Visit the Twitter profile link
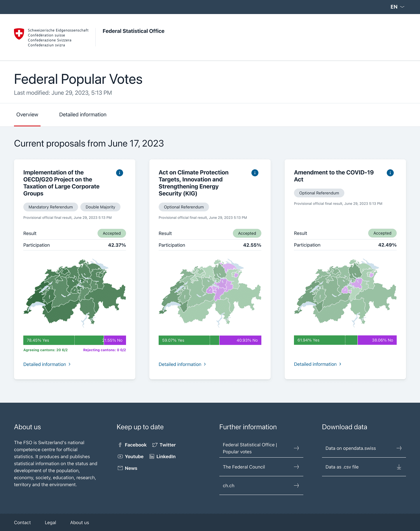 click(x=164, y=445)
